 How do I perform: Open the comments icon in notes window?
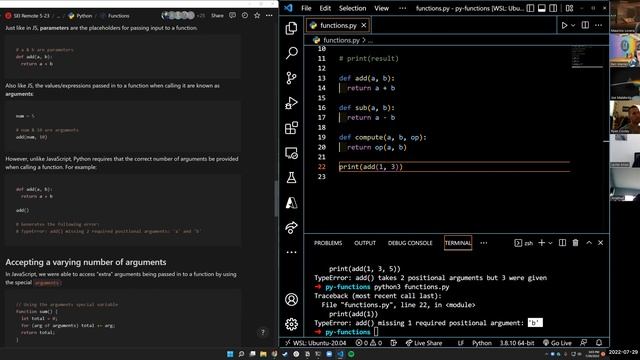point(232,16)
